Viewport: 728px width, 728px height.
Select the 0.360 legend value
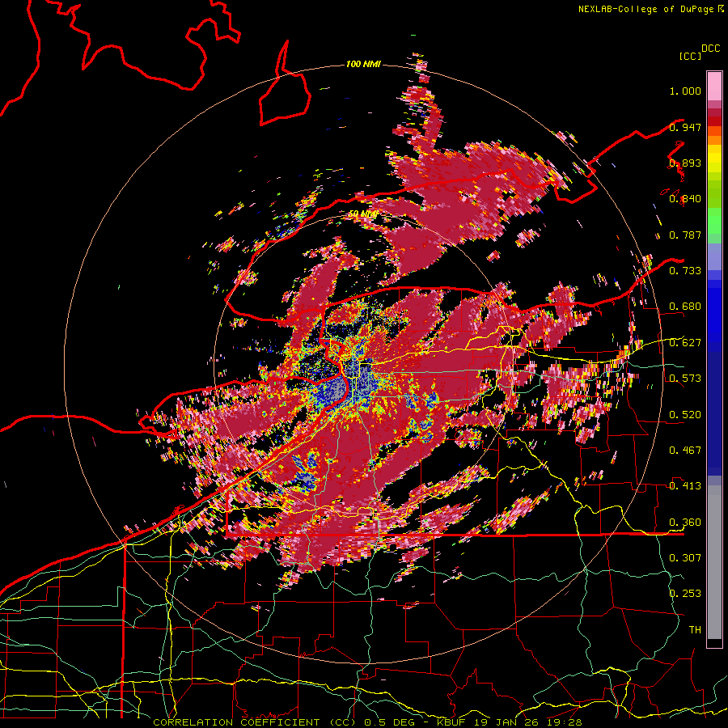pyautogui.click(x=685, y=523)
